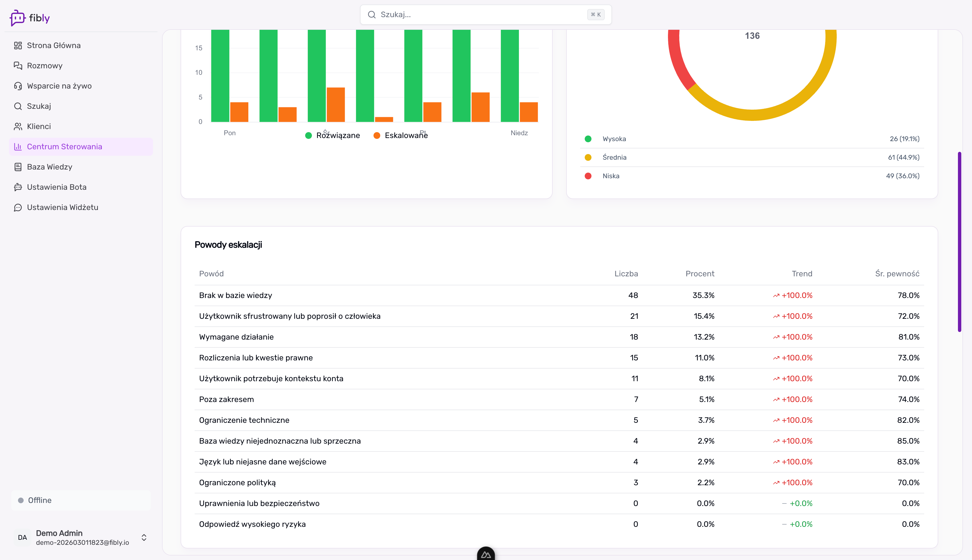Viewport: 972px width, 560px height.
Task: Open Ustawienia Widżetu chat icon
Action: click(18, 208)
